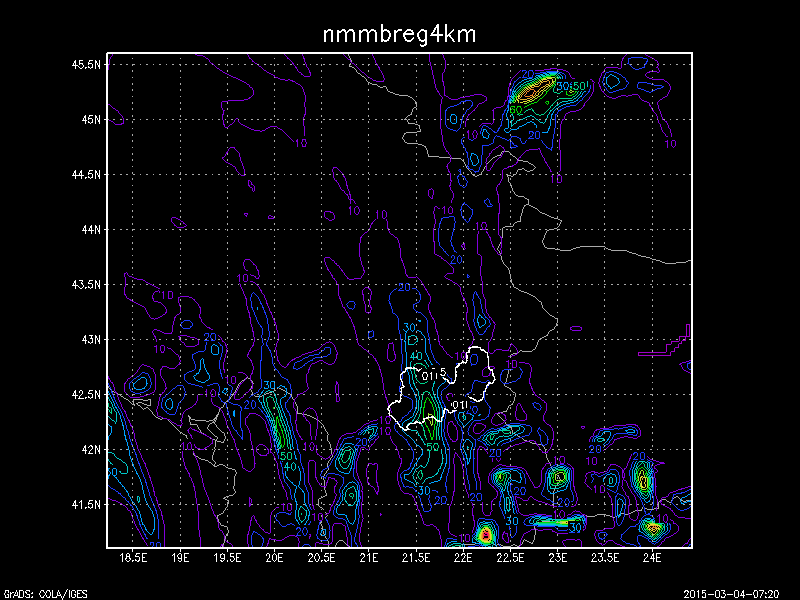Select the 19.5E longitude label

[x=228, y=558]
